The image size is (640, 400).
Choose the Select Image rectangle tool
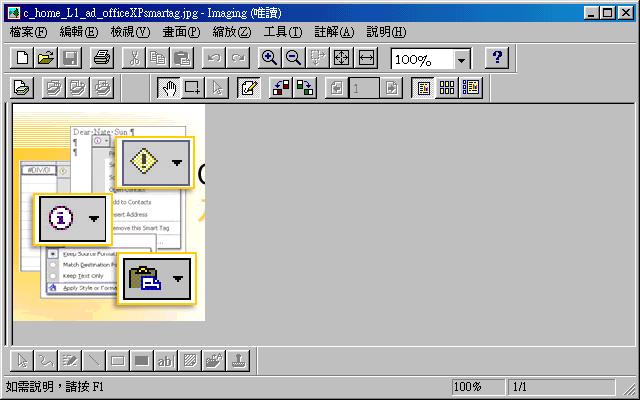pos(193,88)
